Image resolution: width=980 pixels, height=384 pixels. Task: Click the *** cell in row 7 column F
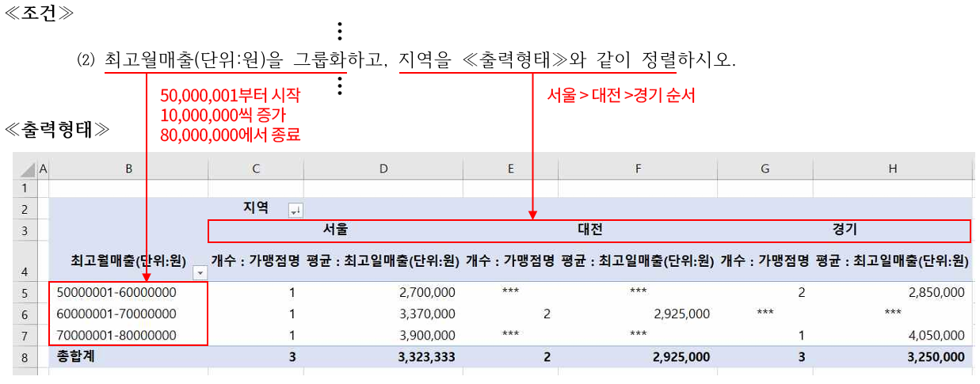pyautogui.click(x=639, y=334)
